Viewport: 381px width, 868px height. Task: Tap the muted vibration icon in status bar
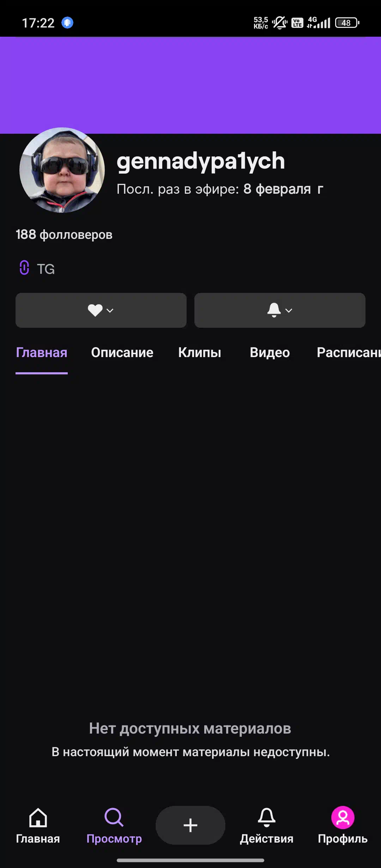click(280, 23)
